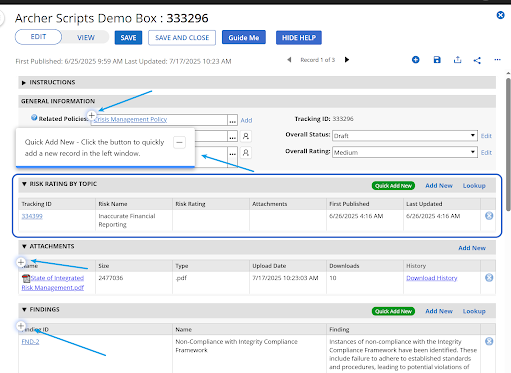
Task: Click Add New in Risk Rating section
Action: (x=439, y=186)
